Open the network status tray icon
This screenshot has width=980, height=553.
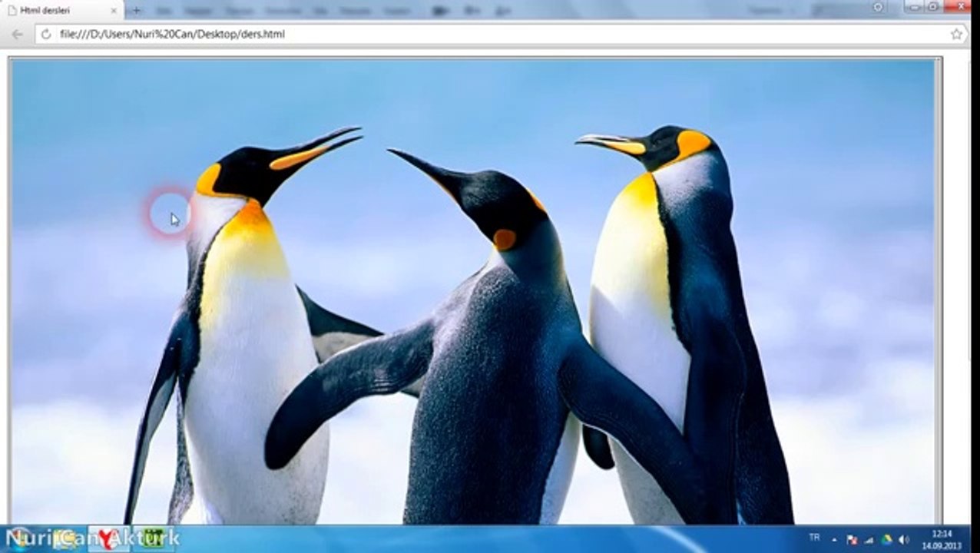pyautogui.click(x=869, y=539)
